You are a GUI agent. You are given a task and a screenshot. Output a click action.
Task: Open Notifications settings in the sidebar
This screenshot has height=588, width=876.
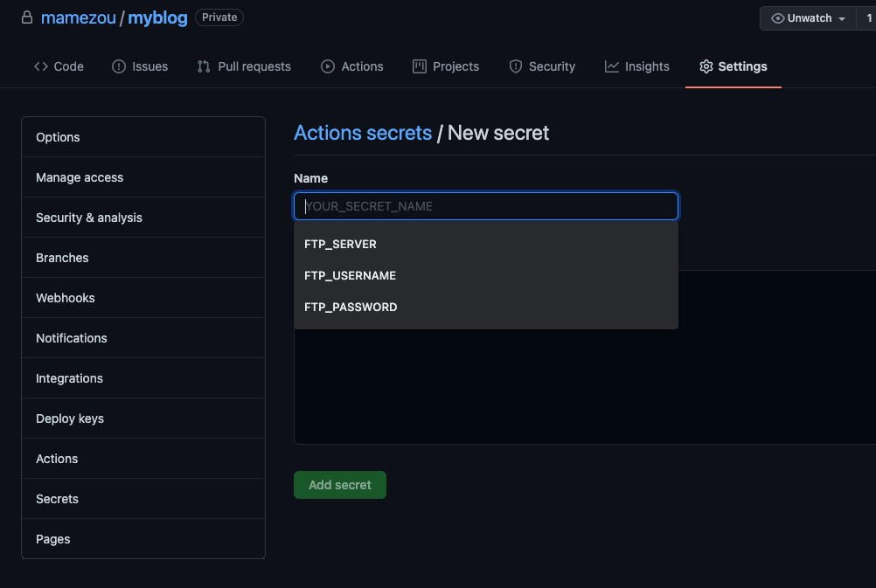click(x=143, y=338)
